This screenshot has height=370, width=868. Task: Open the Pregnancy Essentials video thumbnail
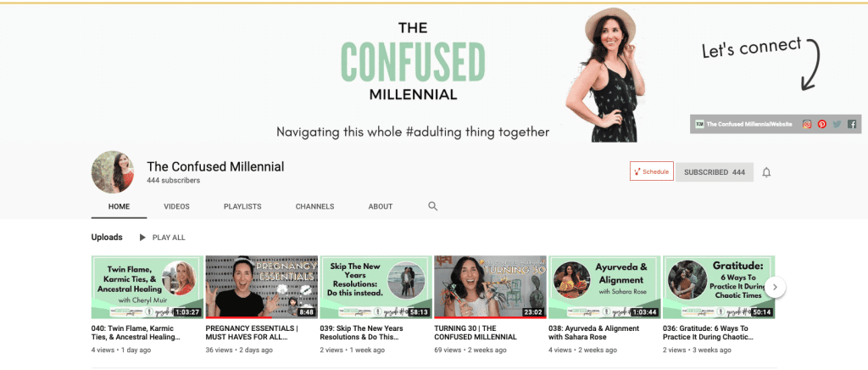[x=261, y=287]
